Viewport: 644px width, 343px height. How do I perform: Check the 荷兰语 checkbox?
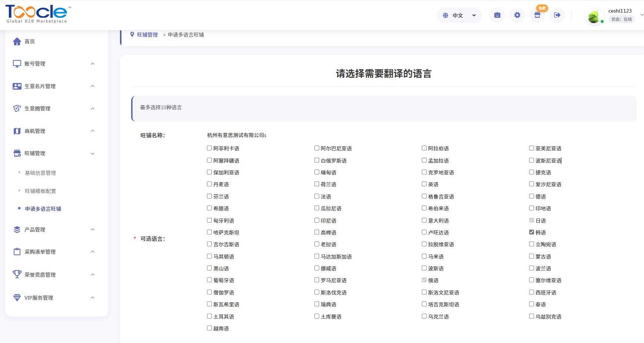click(317, 184)
